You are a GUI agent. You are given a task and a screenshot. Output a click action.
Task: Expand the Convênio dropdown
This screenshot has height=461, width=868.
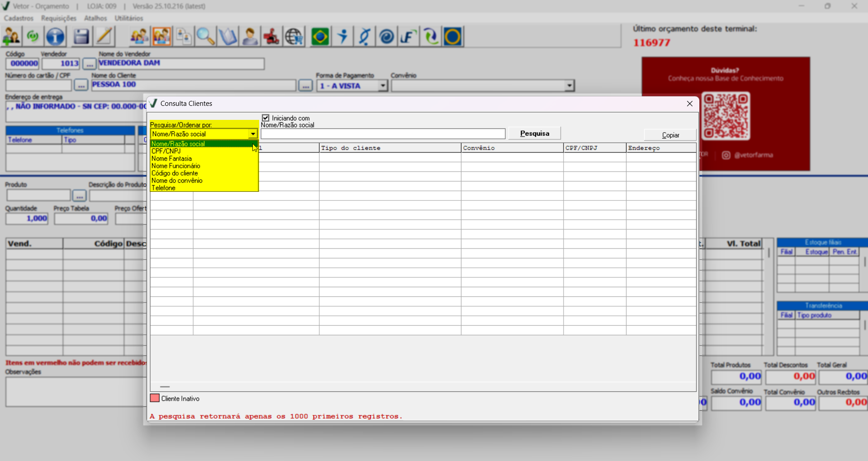coord(569,86)
